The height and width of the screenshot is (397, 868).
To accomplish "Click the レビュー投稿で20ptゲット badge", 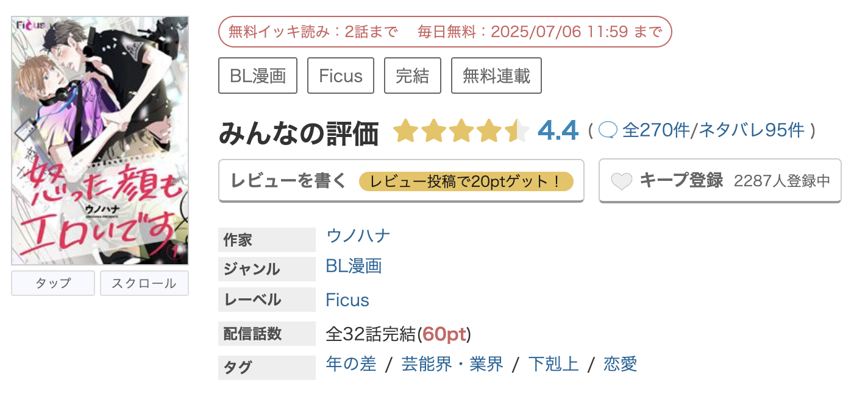I will click(466, 181).
